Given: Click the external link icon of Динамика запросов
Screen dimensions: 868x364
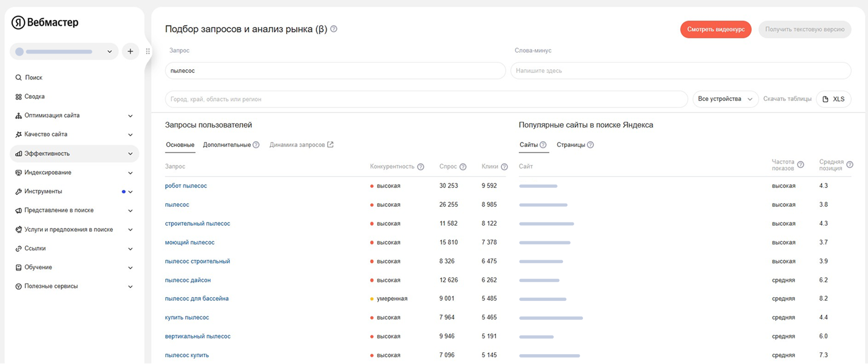Looking at the screenshot, I should [330, 145].
